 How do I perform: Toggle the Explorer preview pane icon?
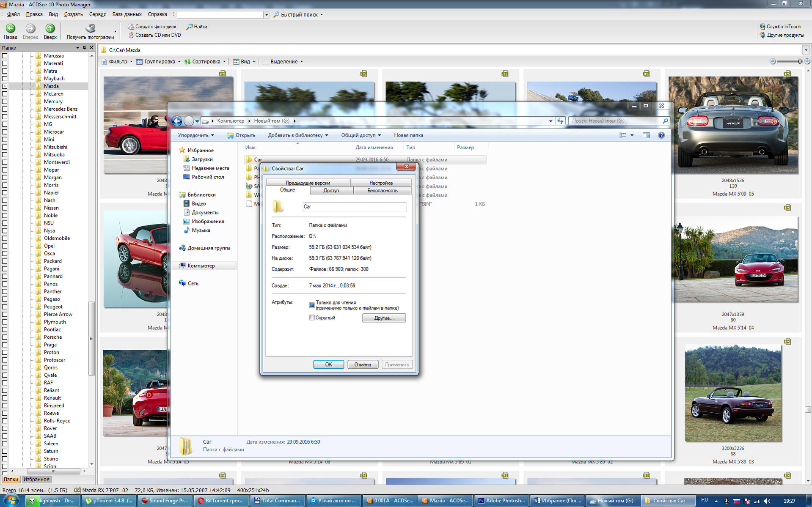[x=646, y=135]
